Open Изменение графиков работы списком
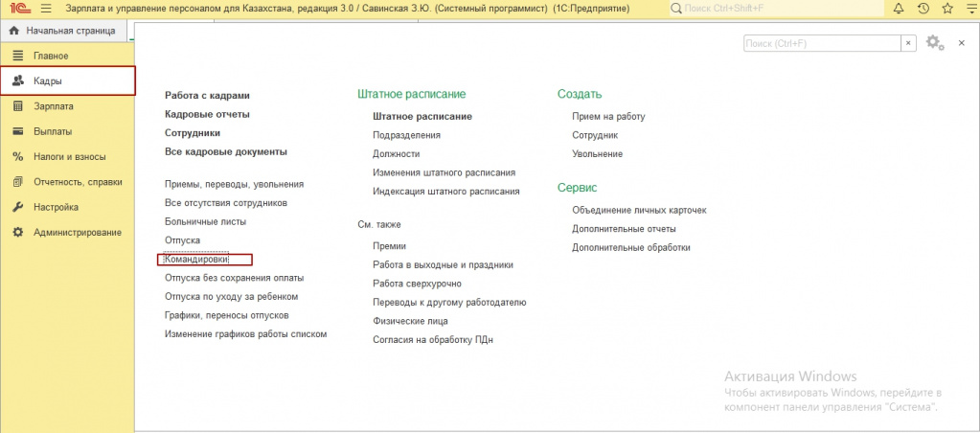The image size is (980, 433). (x=245, y=334)
